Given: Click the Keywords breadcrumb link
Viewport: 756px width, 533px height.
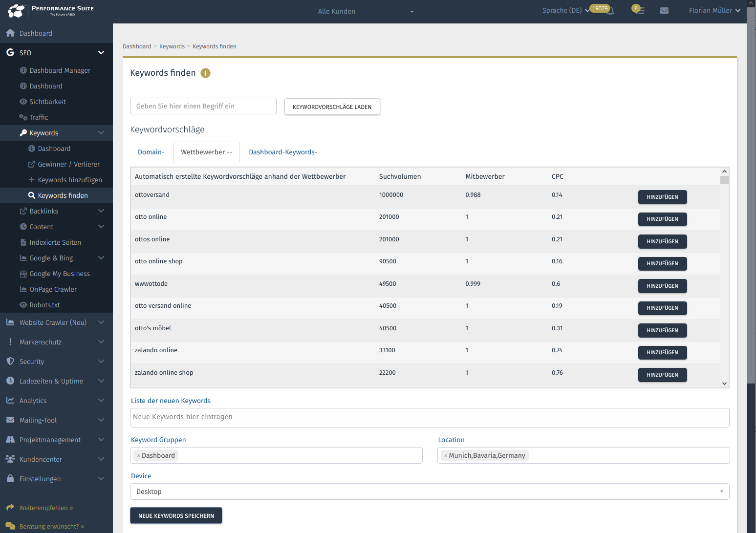Looking at the screenshot, I should tap(172, 46).
